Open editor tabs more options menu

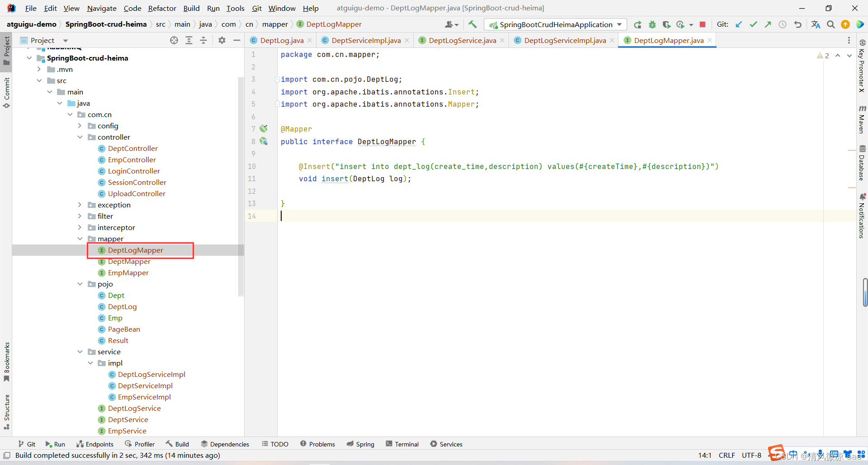849,40
